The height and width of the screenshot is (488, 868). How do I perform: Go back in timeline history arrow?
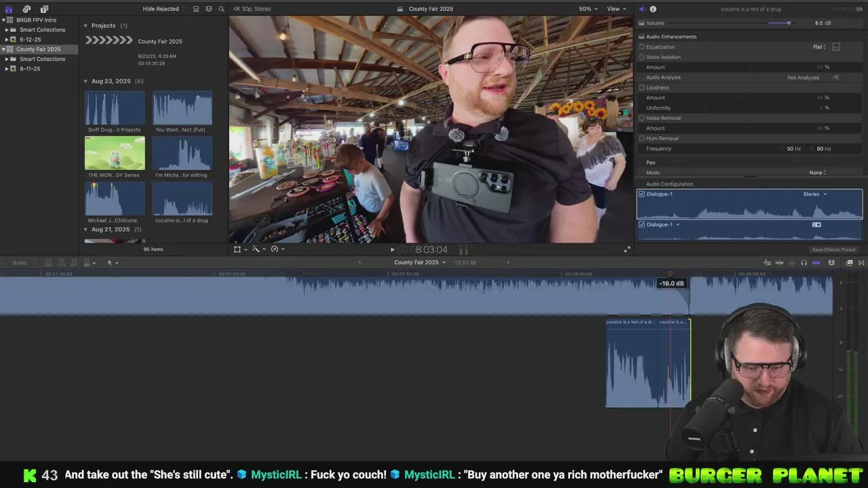(359, 262)
